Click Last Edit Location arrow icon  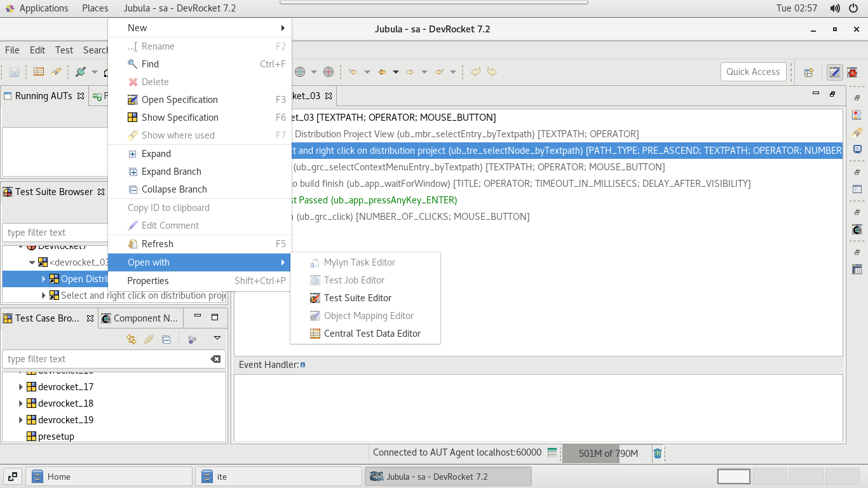(x=353, y=72)
